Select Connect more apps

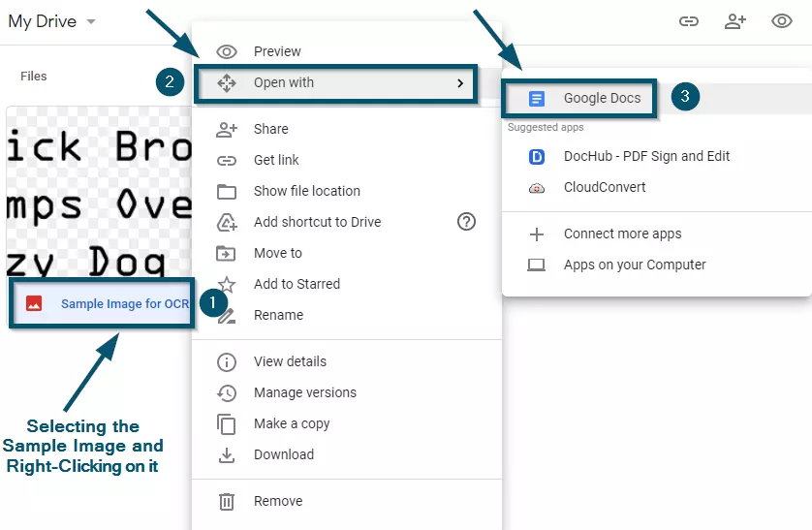point(657,234)
